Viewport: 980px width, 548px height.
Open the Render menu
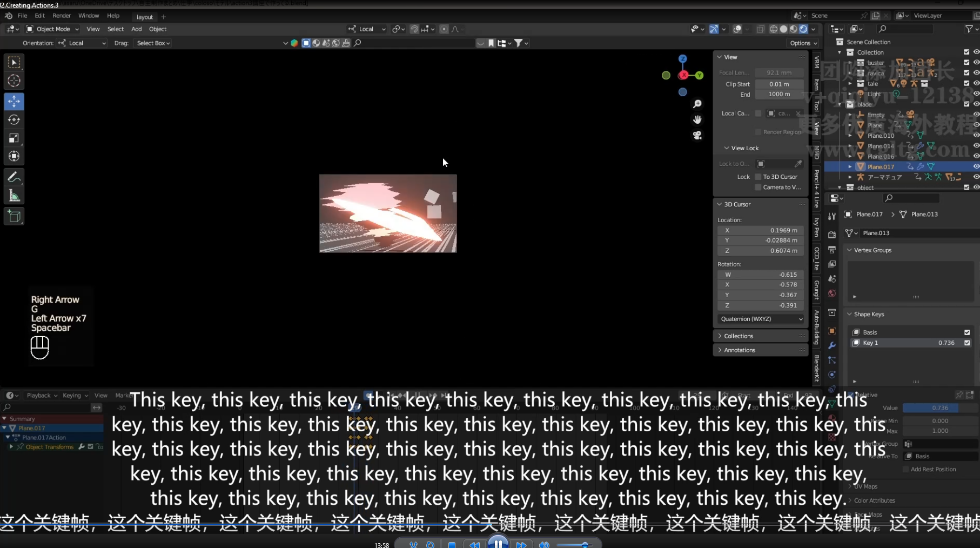click(x=62, y=16)
